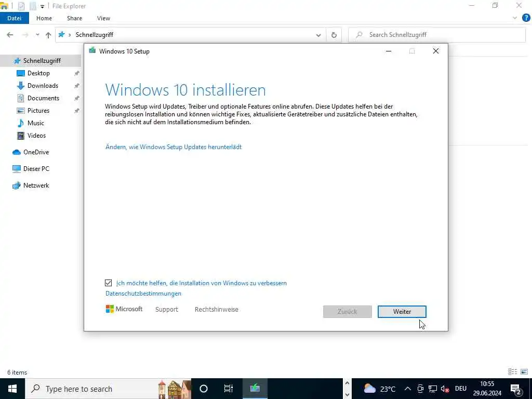This screenshot has width=532, height=399.
Task: Open Downloads in the navigation pane
Action: [43, 86]
